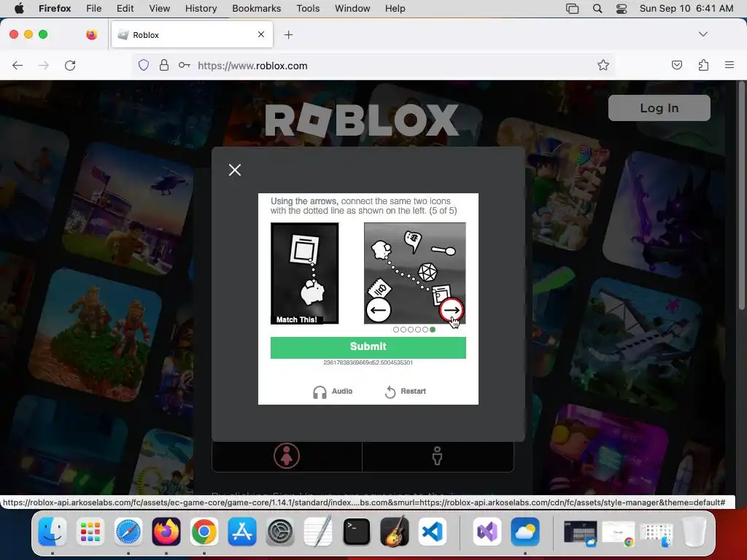The image size is (747, 560).
Task: View site security lock information
Action: (x=164, y=65)
